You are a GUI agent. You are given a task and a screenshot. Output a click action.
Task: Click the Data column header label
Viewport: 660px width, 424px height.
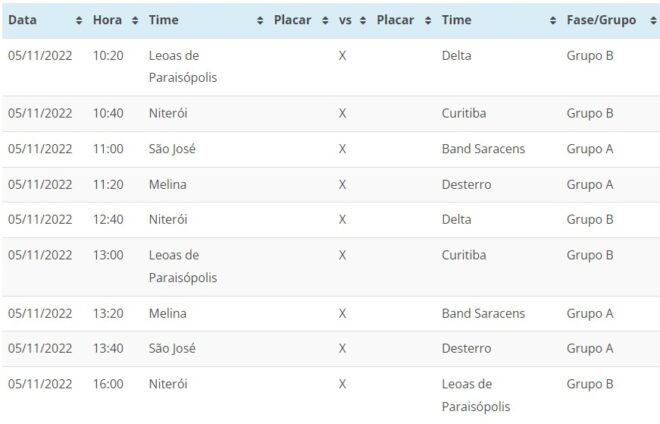[x=23, y=21]
